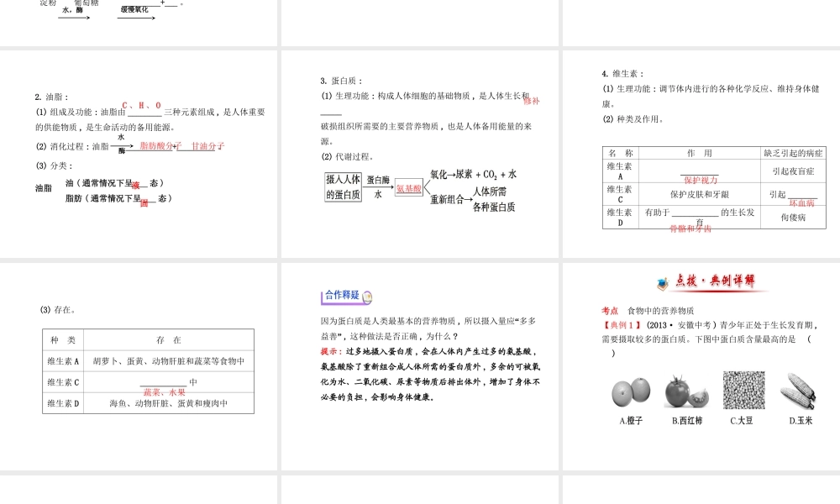Click the table header 缺乏引起的病症
The width and height of the screenshot is (840, 504).
[794, 153]
